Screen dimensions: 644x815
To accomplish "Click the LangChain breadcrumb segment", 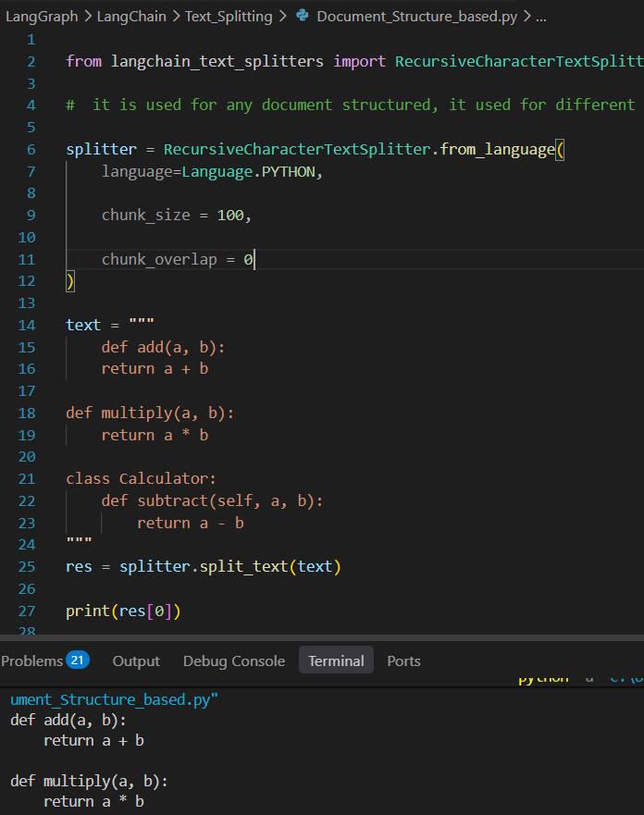I will click(131, 17).
